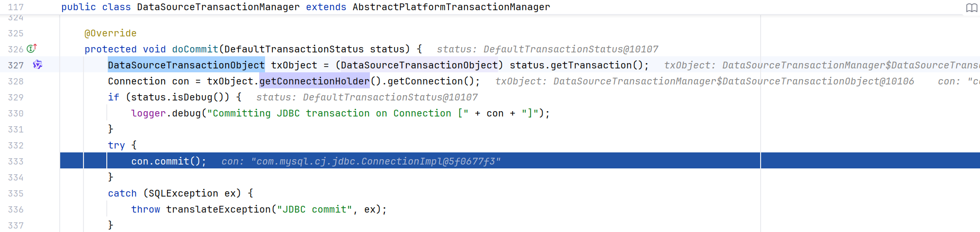
Task: Click the doCommit method name
Action: pos(195,49)
